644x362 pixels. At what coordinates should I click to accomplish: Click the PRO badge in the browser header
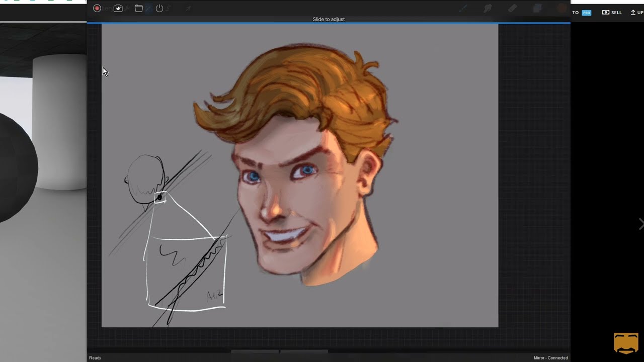[x=587, y=13]
